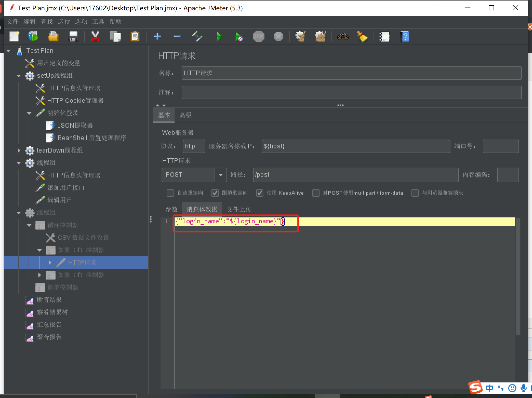Enable the 与浏览器兼容的头 checkbox
The height and width of the screenshot is (398, 532).
415,193
